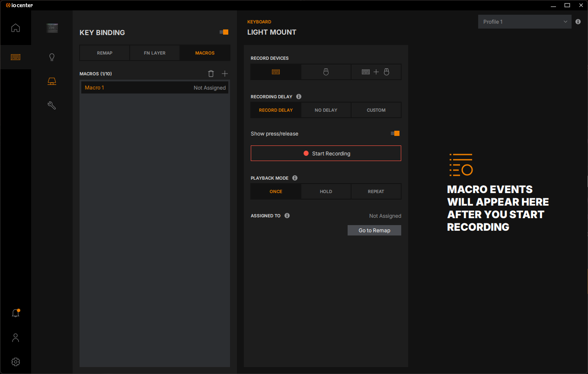Image resolution: width=588 pixels, height=374 pixels.
Task: Click the lighting bulb icon
Action: (52, 57)
